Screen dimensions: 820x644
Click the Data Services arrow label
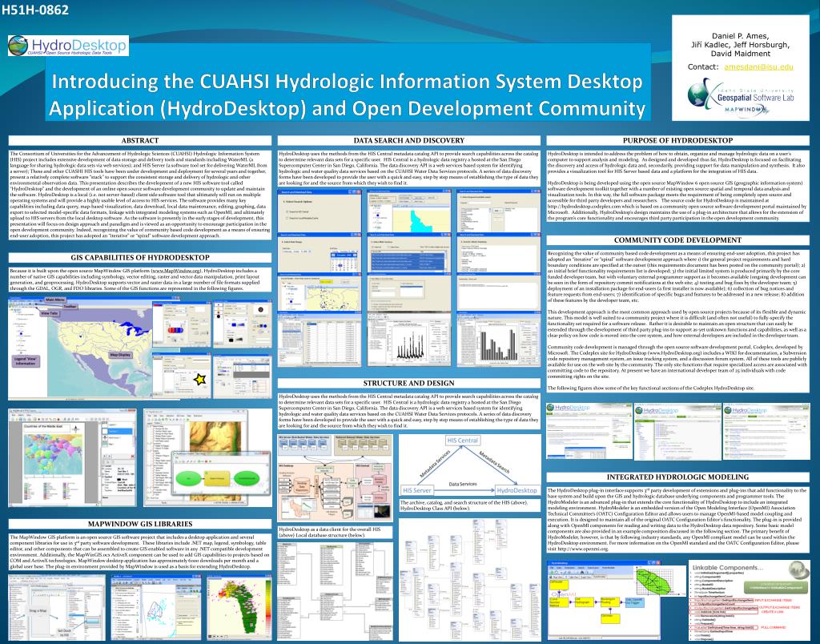pos(463,484)
